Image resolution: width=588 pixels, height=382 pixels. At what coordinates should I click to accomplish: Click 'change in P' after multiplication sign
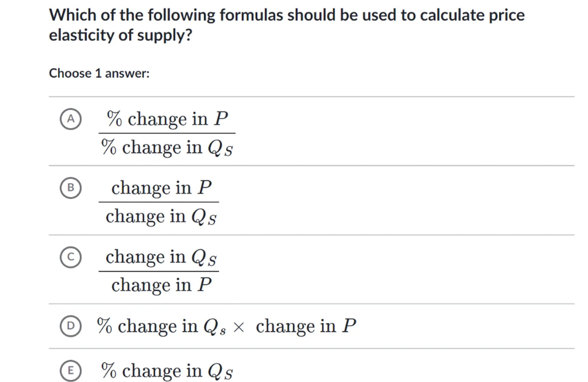[x=306, y=326]
